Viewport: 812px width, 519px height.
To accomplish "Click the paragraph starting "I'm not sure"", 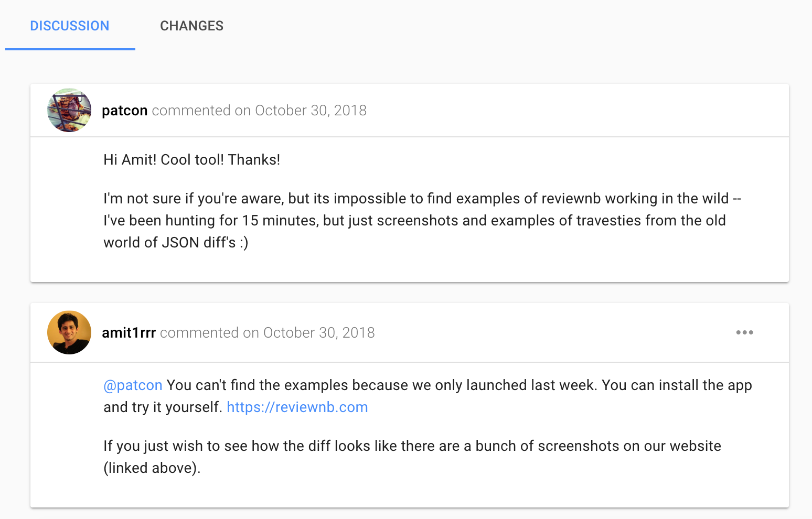I will click(422, 199).
